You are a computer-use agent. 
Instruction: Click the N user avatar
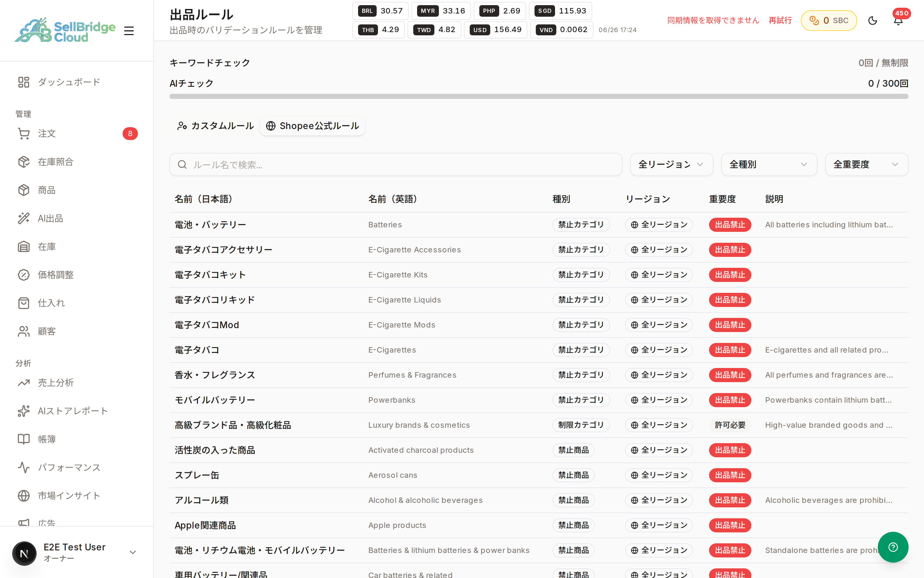pos(24,553)
